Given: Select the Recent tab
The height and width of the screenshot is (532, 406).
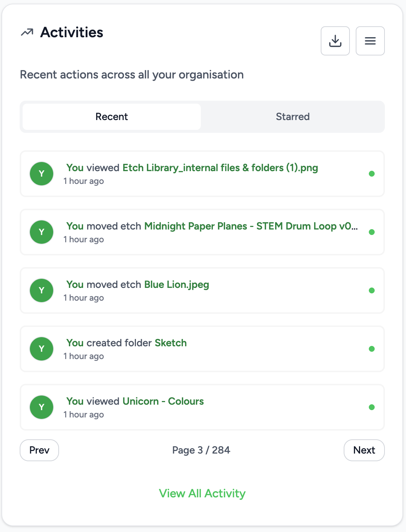Looking at the screenshot, I should tap(112, 117).
